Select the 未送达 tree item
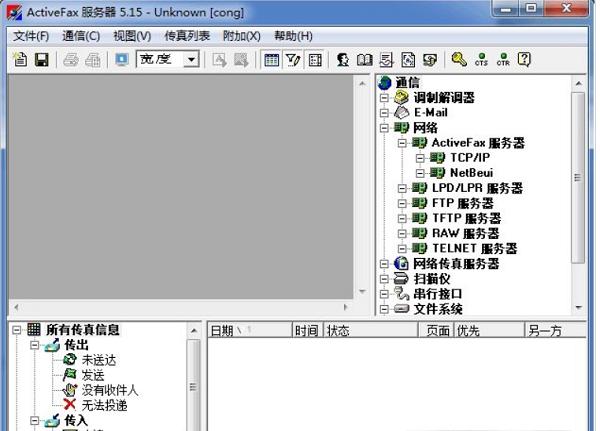 [x=98, y=360]
